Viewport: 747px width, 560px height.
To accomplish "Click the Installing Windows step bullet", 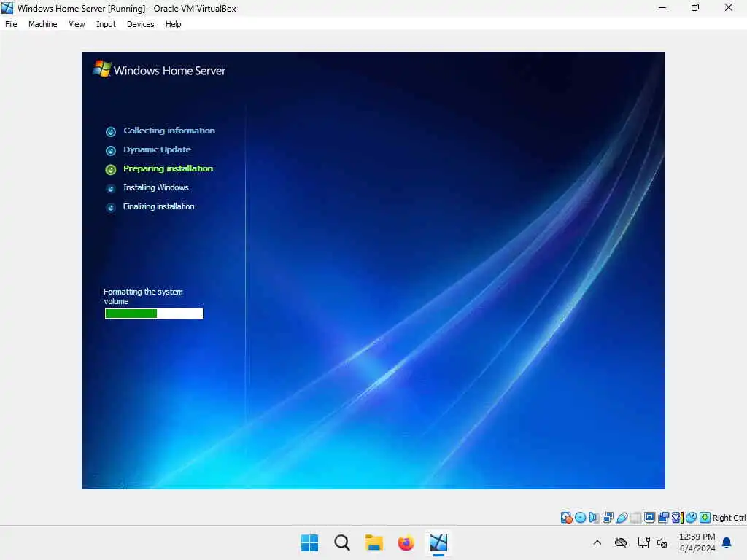I will 111,189.
